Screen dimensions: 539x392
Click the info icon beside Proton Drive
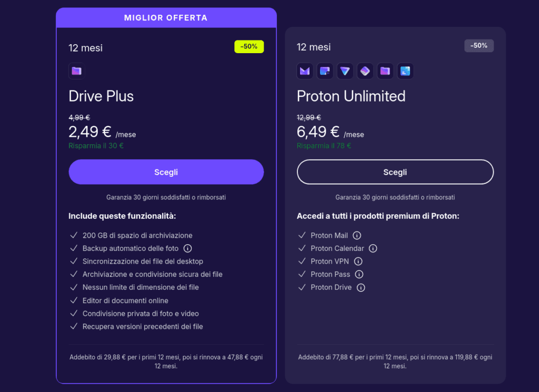pyautogui.click(x=361, y=287)
